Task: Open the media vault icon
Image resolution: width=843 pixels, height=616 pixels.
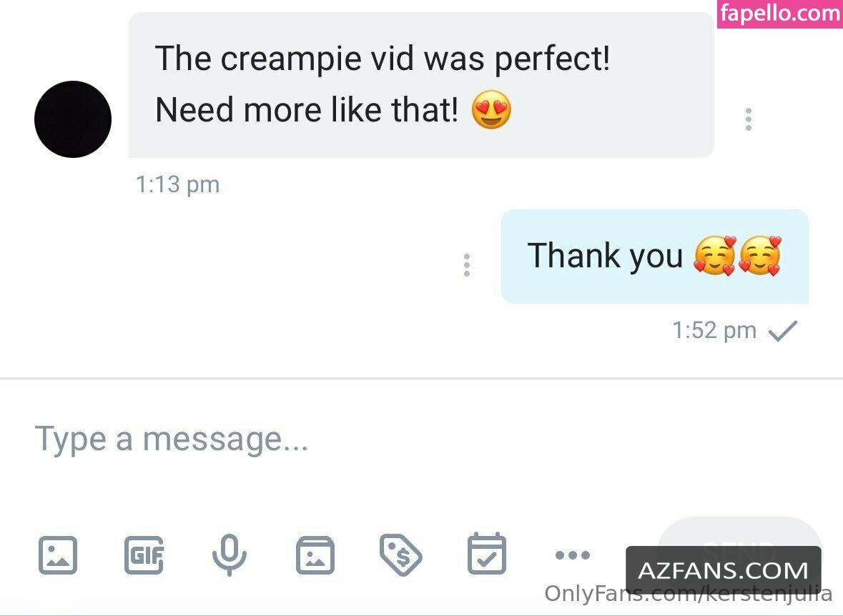Action: pyautogui.click(x=315, y=555)
